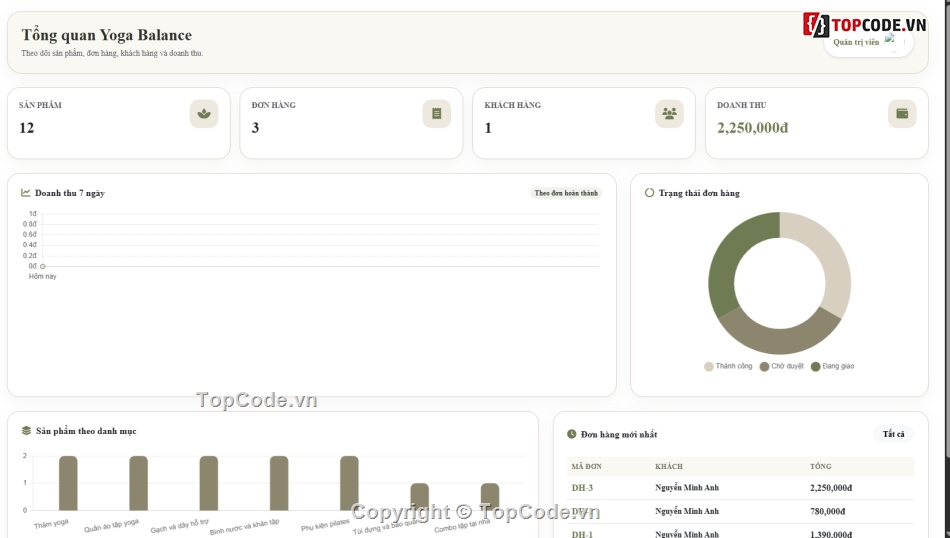The height and width of the screenshot is (538, 950).
Task: Click the Thảm yoga bar in category chart
Action: 68,483
